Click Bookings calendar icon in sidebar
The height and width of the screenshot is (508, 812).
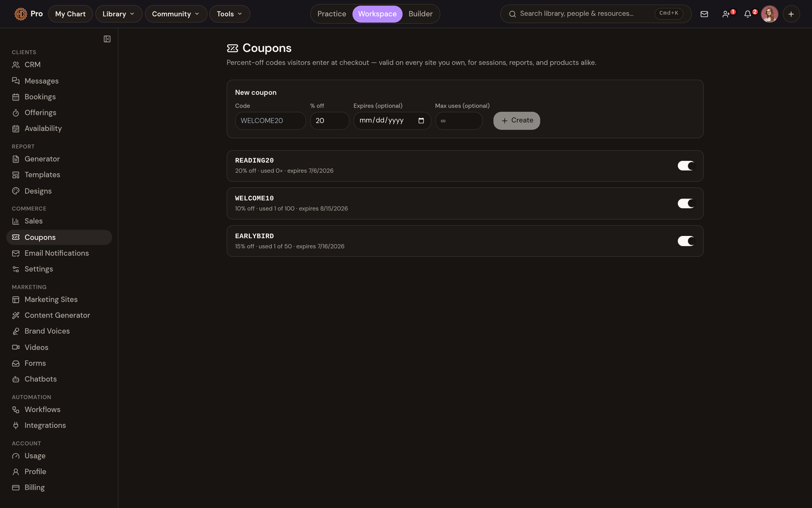(x=16, y=97)
